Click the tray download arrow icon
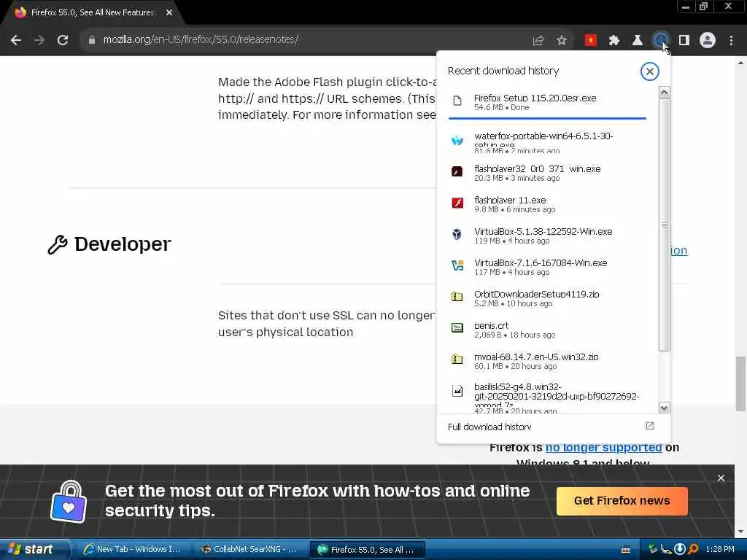The height and width of the screenshot is (560, 747). (x=680, y=550)
